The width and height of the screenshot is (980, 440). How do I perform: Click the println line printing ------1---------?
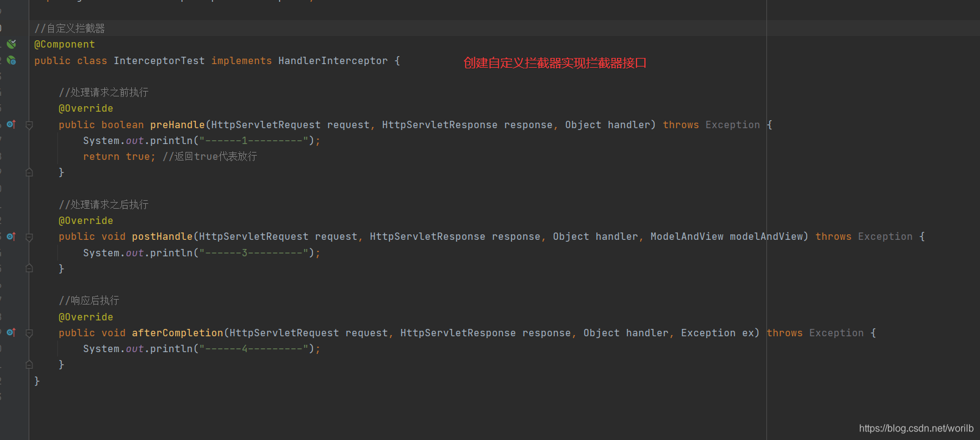pos(202,141)
